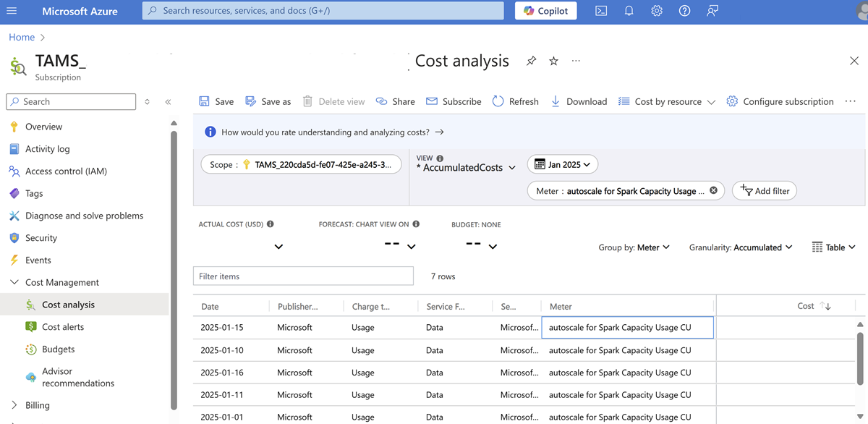Click Save as in the toolbar
The image size is (868, 424).
tap(268, 102)
